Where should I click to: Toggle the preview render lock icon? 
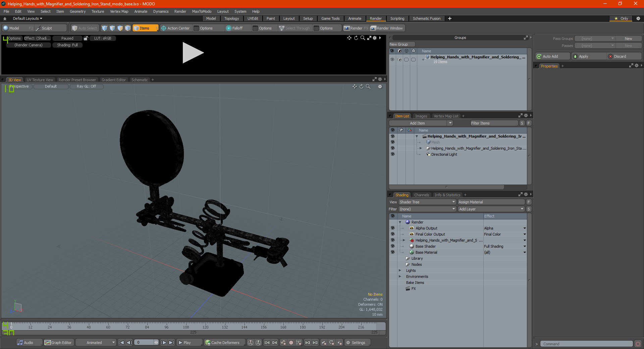pos(86,38)
